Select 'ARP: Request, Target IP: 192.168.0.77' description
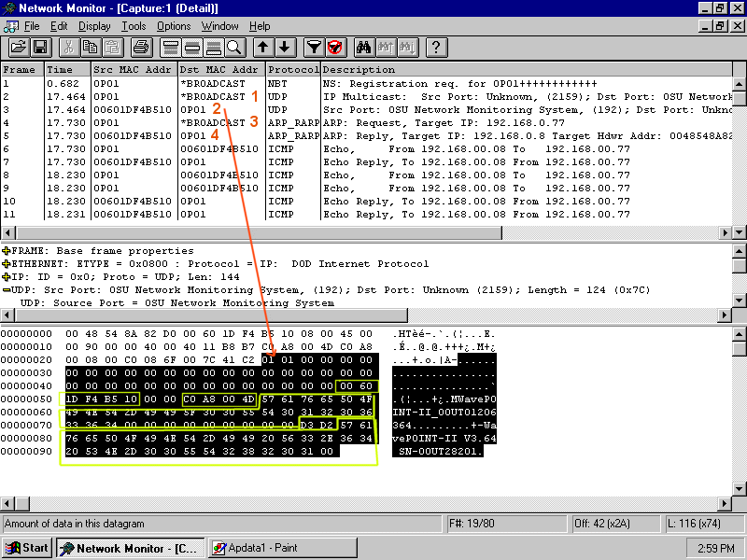 [444, 123]
